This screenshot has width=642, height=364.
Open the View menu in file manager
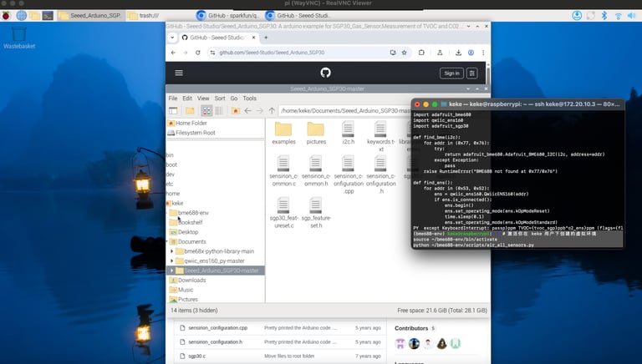203,99
